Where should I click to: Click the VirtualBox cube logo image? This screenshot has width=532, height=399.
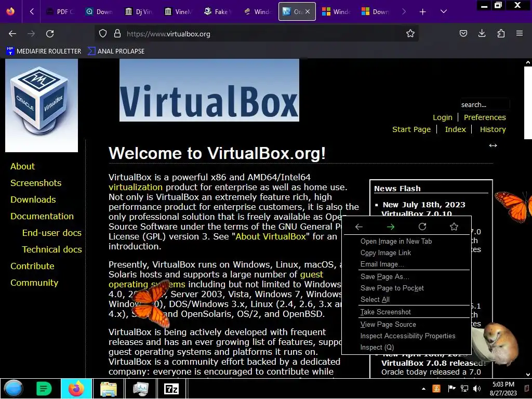click(x=42, y=105)
